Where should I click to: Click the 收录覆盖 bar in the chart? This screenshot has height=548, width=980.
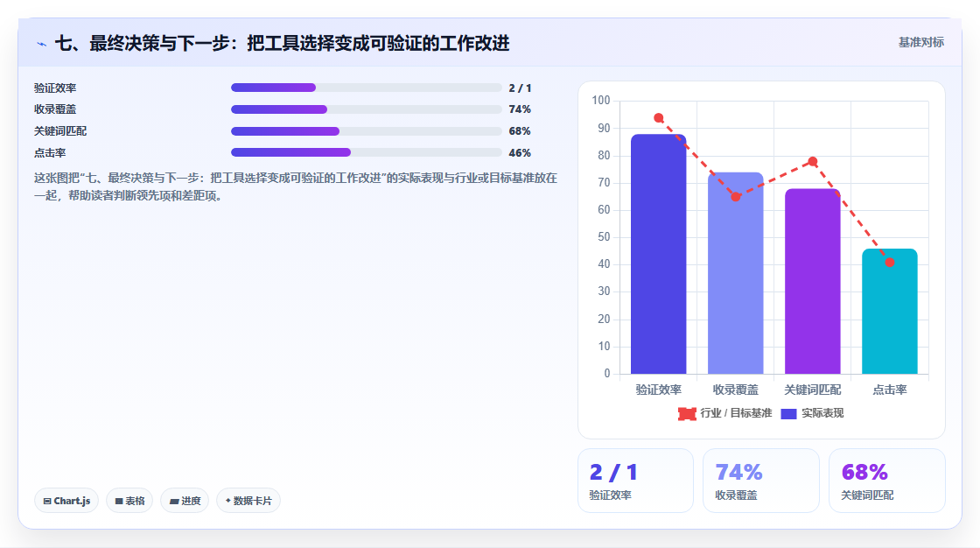tap(736, 273)
